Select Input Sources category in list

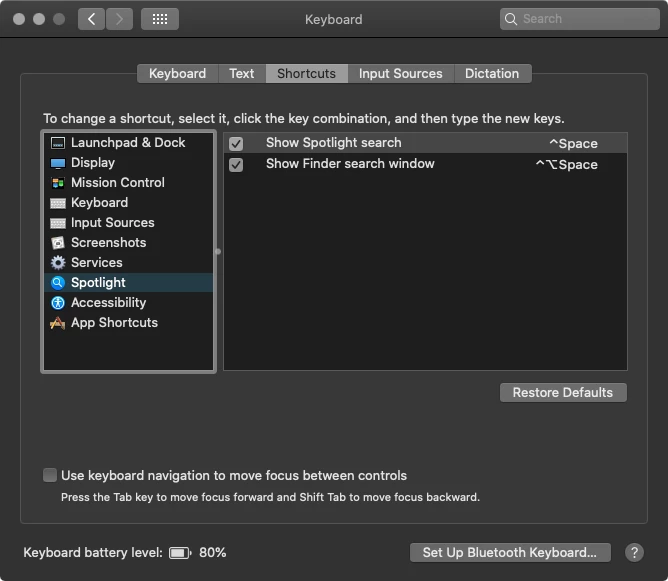pos(128,223)
